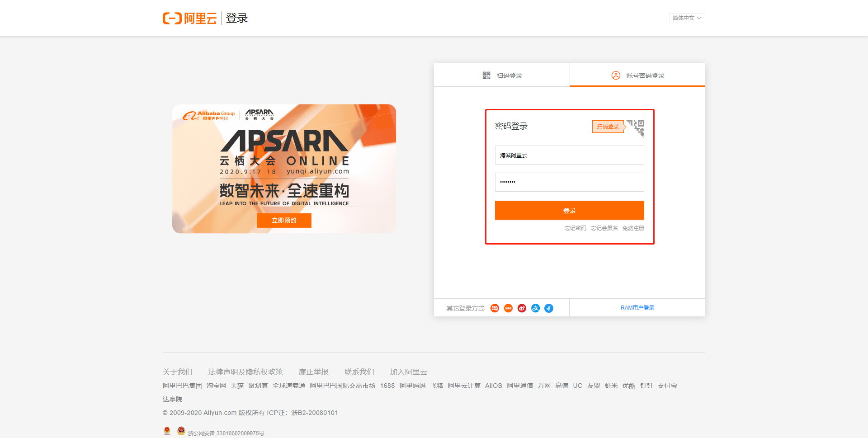Screen dimensions: 868x438
Task: Open 关于我们 footer link
Action: (x=178, y=372)
